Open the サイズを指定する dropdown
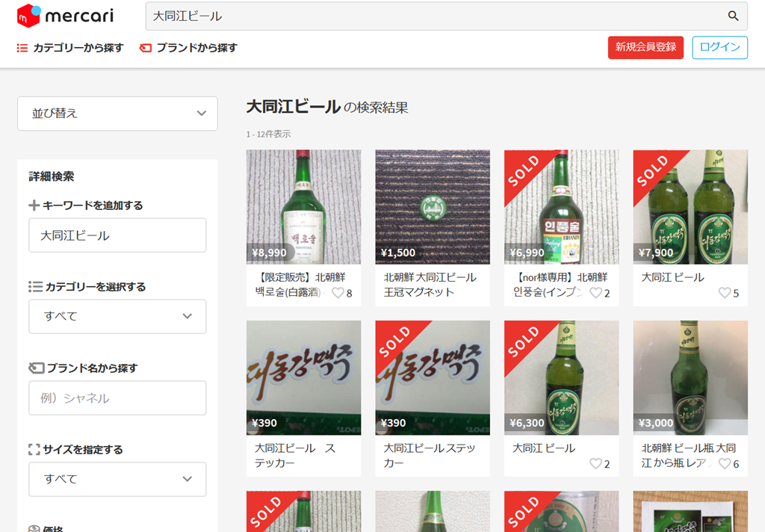 click(x=117, y=479)
